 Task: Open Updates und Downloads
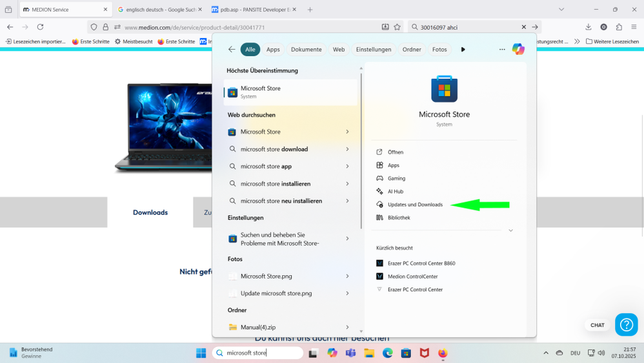pos(415,205)
